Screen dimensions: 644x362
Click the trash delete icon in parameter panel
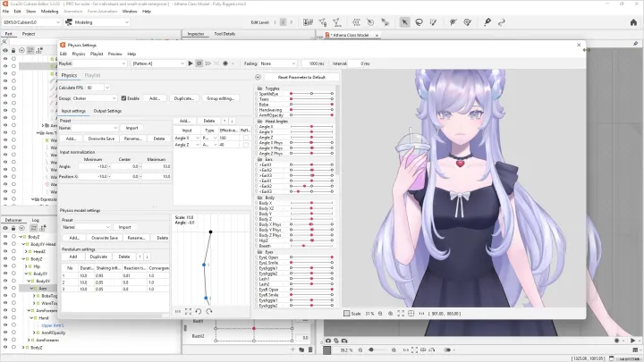coord(310,349)
